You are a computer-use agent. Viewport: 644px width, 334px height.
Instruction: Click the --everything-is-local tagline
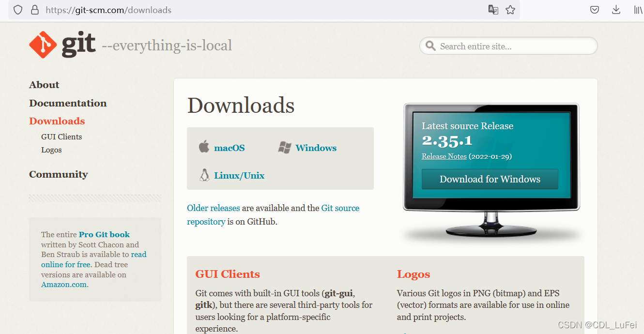[167, 46]
